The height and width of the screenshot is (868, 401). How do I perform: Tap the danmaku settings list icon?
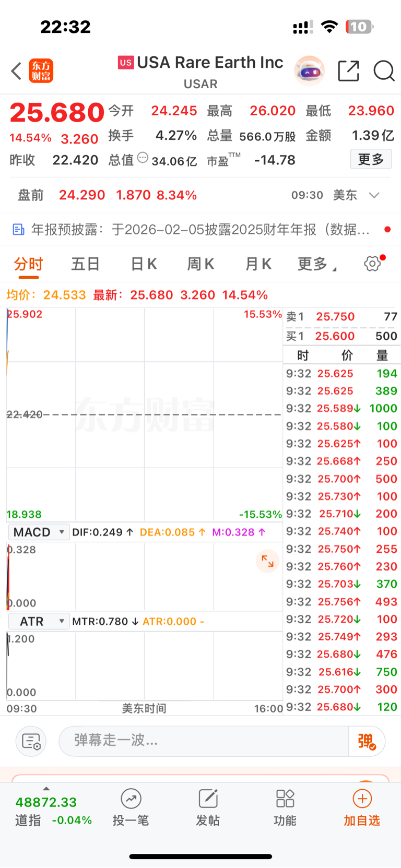(31, 741)
